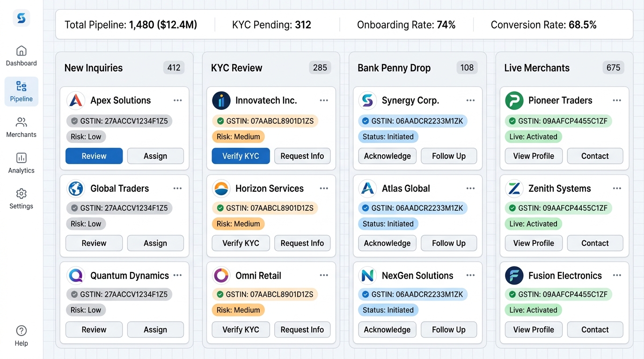
Task: Open the more options menu for Apex Solutions
Action: pyautogui.click(x=177, y=101)
